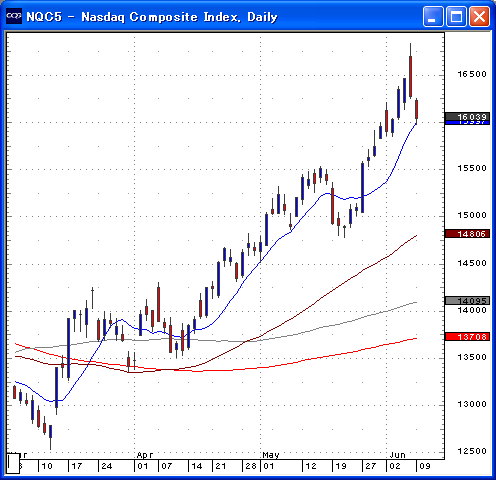Image resolution: width=496 pixels, height=480 pixels.
Task: Click the '12' date label on time axis
Action: tap(311, 466)
